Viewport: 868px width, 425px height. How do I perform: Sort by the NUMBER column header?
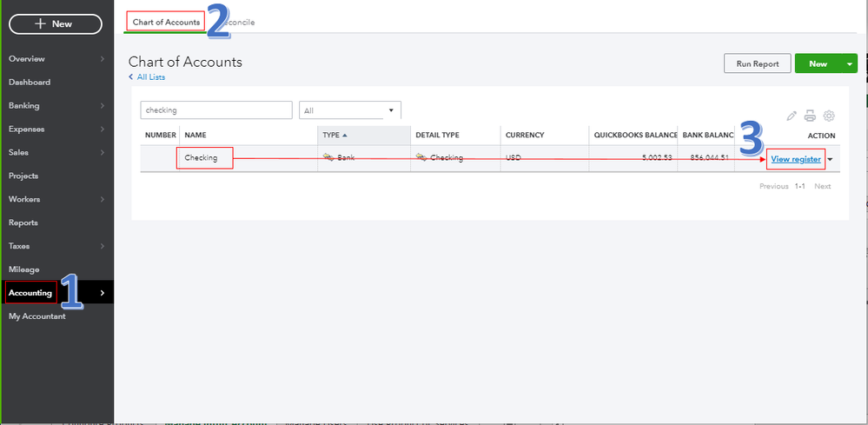click(x=161, y=135)
